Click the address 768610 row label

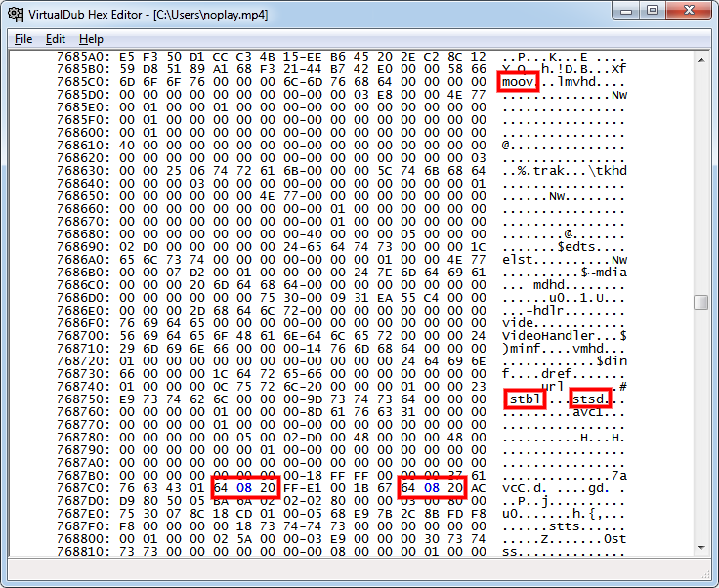coord(83,146)
